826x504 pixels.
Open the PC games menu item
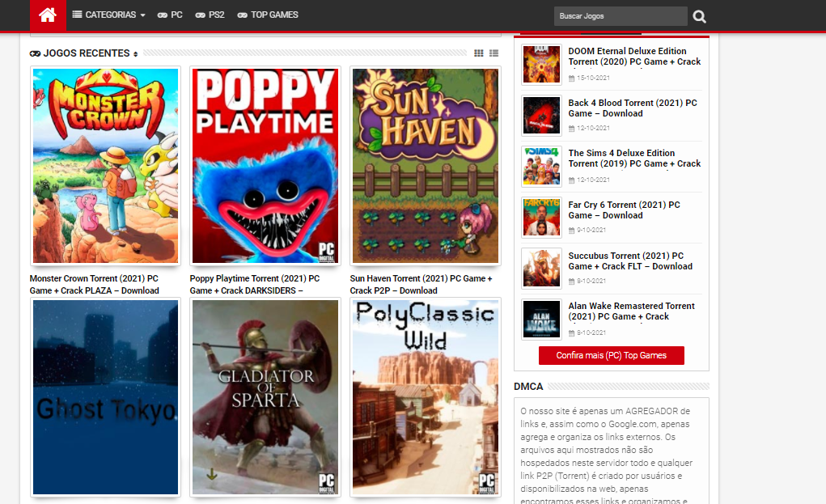[170, 15]
